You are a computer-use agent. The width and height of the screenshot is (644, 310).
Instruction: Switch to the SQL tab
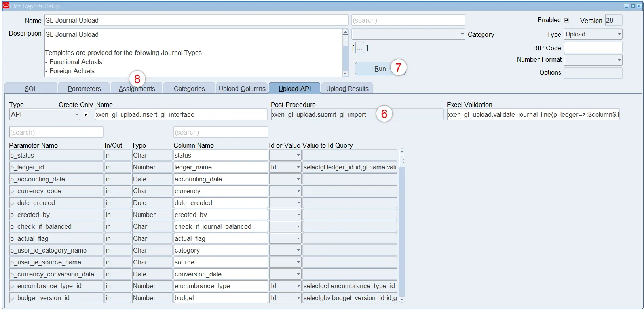[x=30, y=89]
